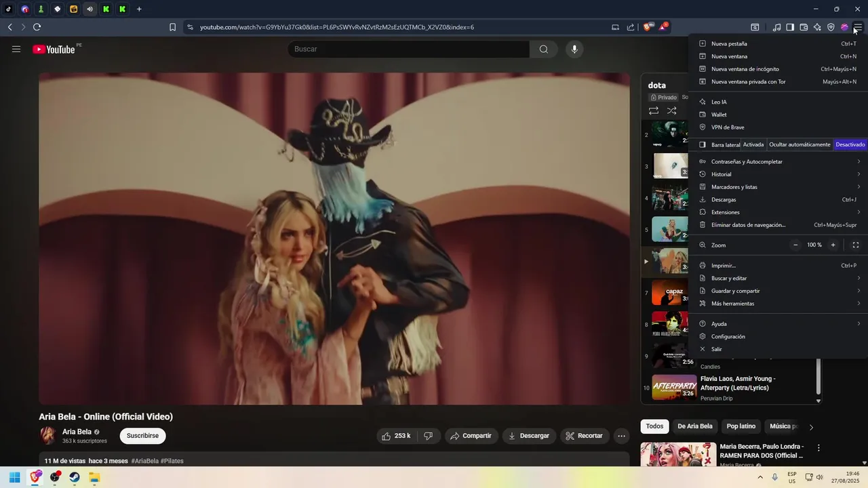The height and width of the screenshot is (488, 868).
Task: Open Brave Wallet toolbar icon
Action: pos(804,27)
